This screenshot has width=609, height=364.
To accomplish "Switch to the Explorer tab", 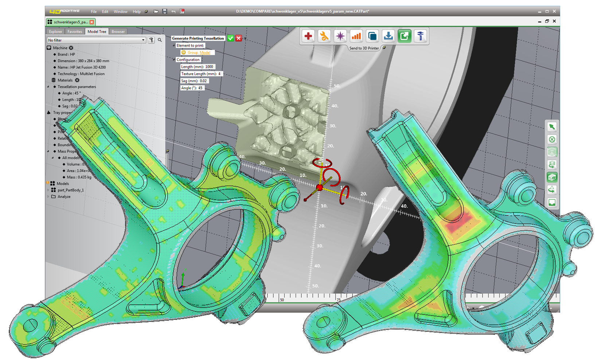I will pos(55,32).
